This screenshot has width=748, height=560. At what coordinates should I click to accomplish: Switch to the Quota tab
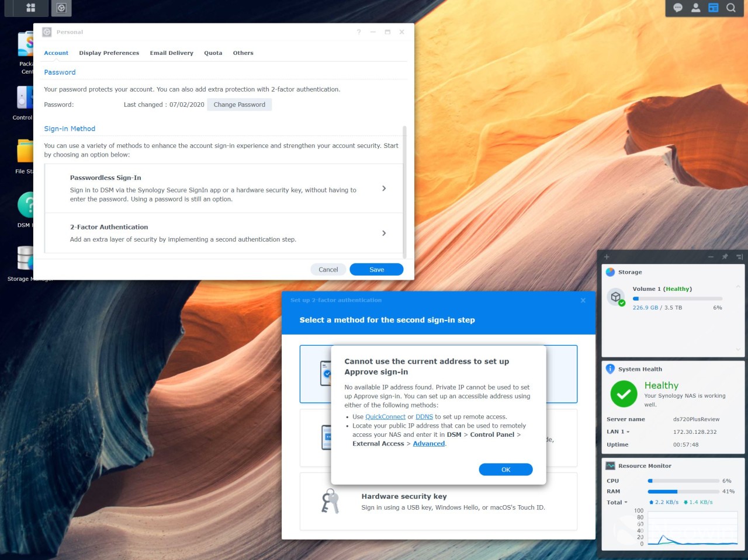tap(213, 53)
